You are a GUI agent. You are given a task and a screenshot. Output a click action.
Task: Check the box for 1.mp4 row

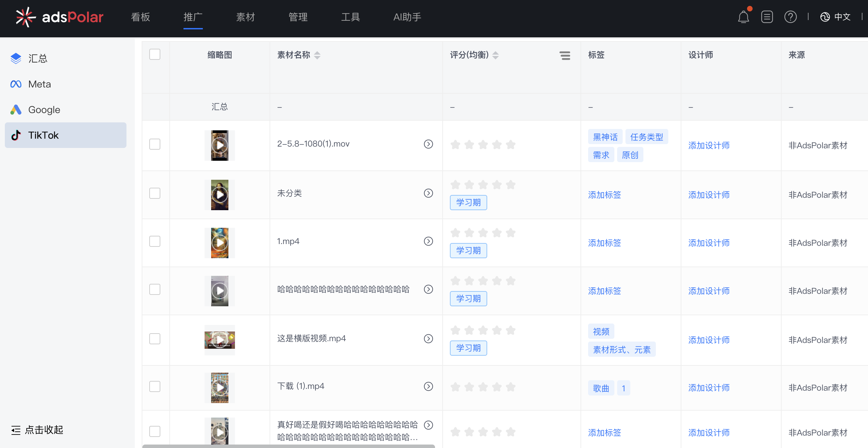(155, 241)
